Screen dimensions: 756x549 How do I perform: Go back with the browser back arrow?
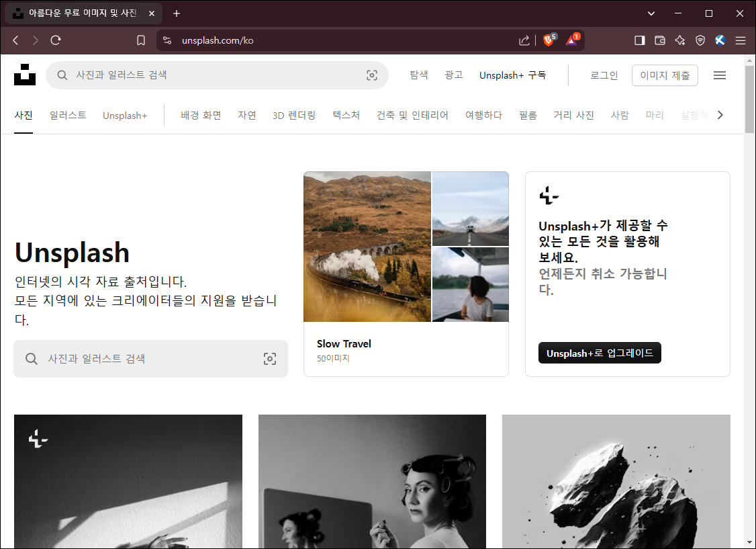[x=16, y=40]
